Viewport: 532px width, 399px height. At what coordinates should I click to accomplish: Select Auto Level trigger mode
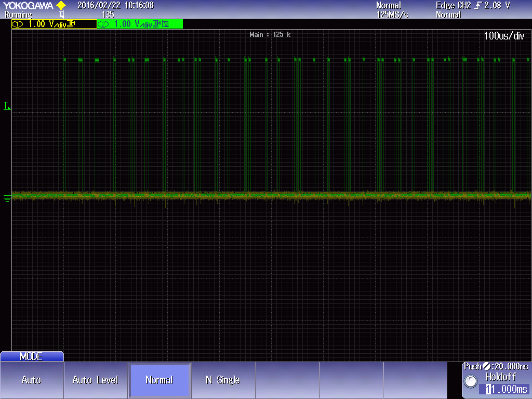(96, 380)
